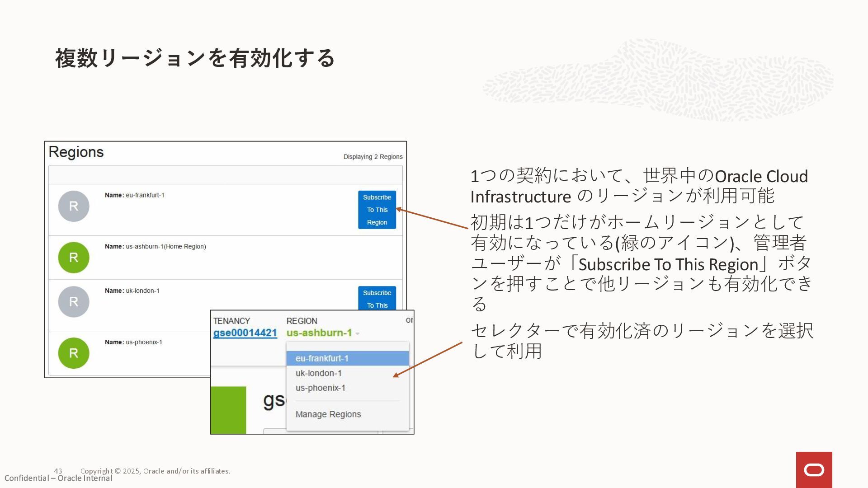Click the Displaying 2 Regions label
868x488 pixels.
[x=373, y=157]
